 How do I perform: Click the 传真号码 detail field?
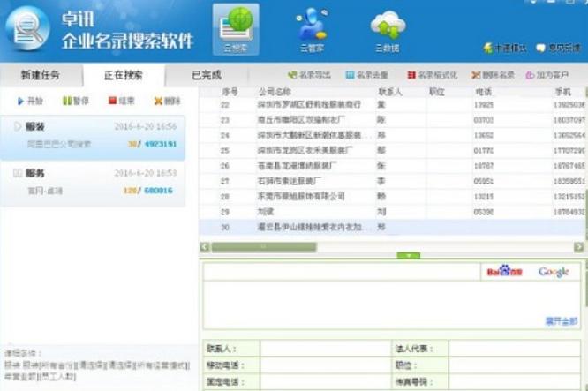click(514, 381)
